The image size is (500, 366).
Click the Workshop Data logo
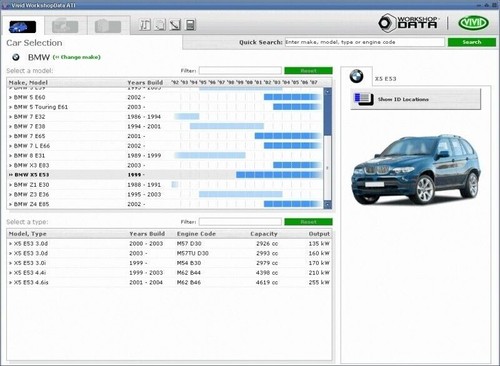coord(408,23)
